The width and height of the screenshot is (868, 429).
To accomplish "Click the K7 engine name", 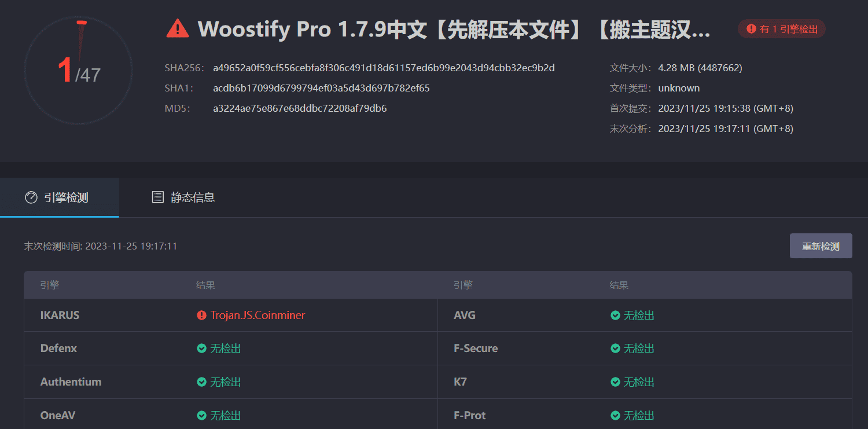I will tap(460, 382).
